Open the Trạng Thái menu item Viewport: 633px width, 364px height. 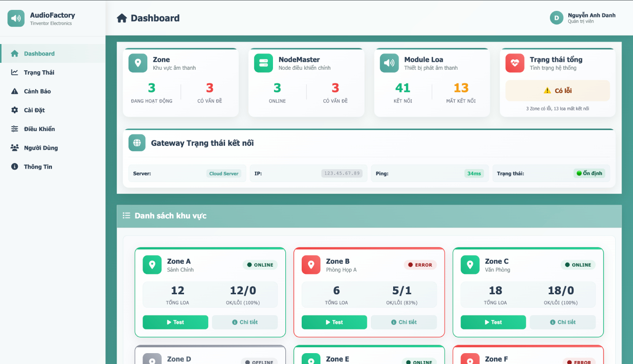39,73
